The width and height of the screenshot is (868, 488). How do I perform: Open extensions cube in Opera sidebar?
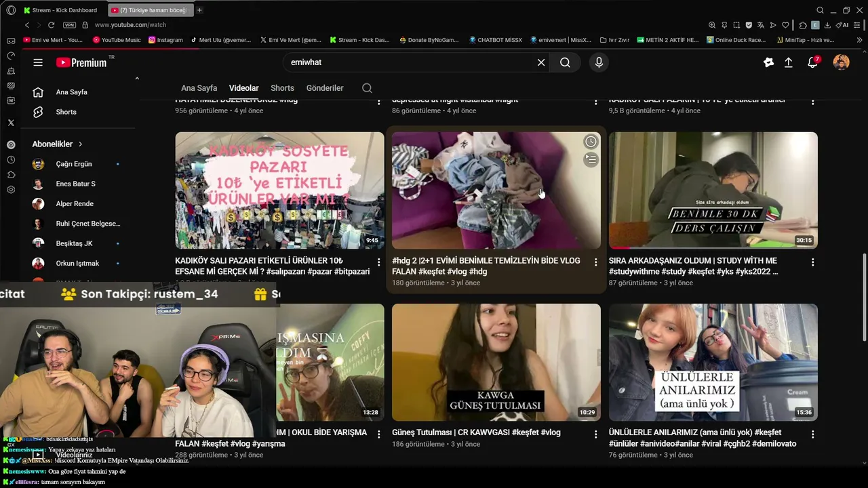tap(11, 175)
